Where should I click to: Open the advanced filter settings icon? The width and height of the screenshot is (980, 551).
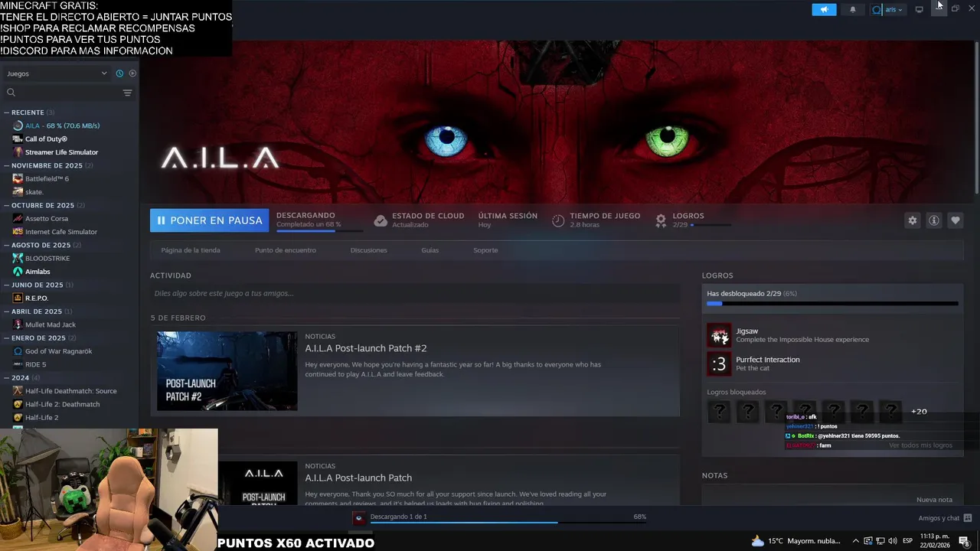[127, 93]
